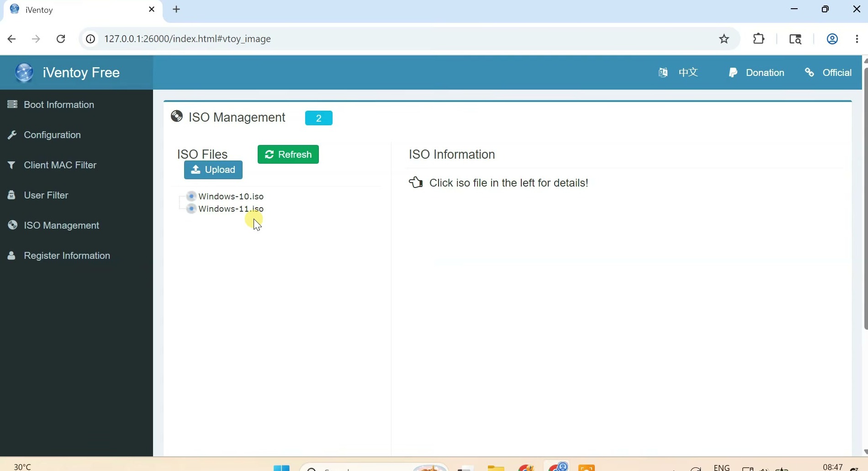
Task: Click the iVentoy logo globe icon
Action: pyautogui.click(x=24, y=73)
